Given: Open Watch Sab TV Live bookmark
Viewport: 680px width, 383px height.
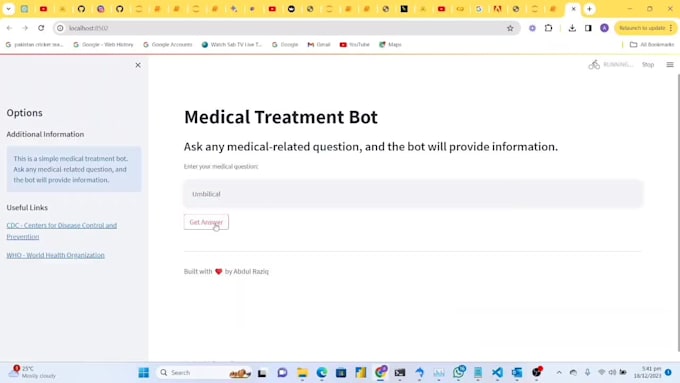Looking at the screenshot, I should coord(232,44).
